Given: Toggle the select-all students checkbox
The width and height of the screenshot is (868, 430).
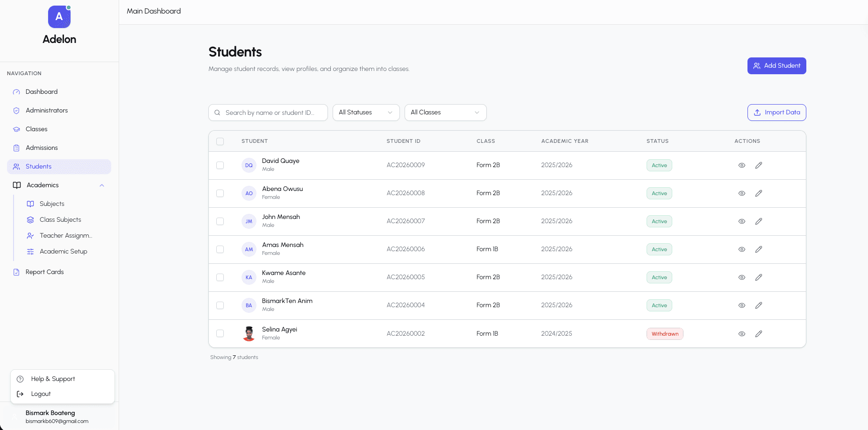Looking at the screenshot, I should point(220,141).
